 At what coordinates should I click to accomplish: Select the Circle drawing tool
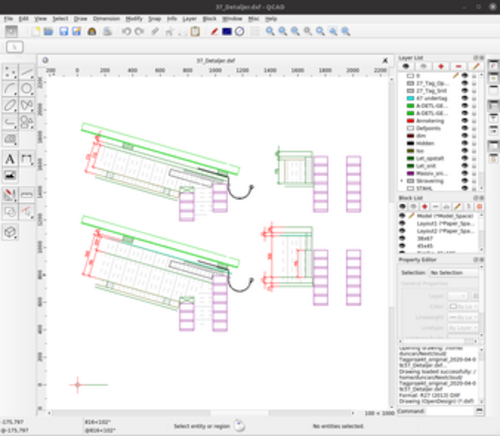click(x=27, y=89)
